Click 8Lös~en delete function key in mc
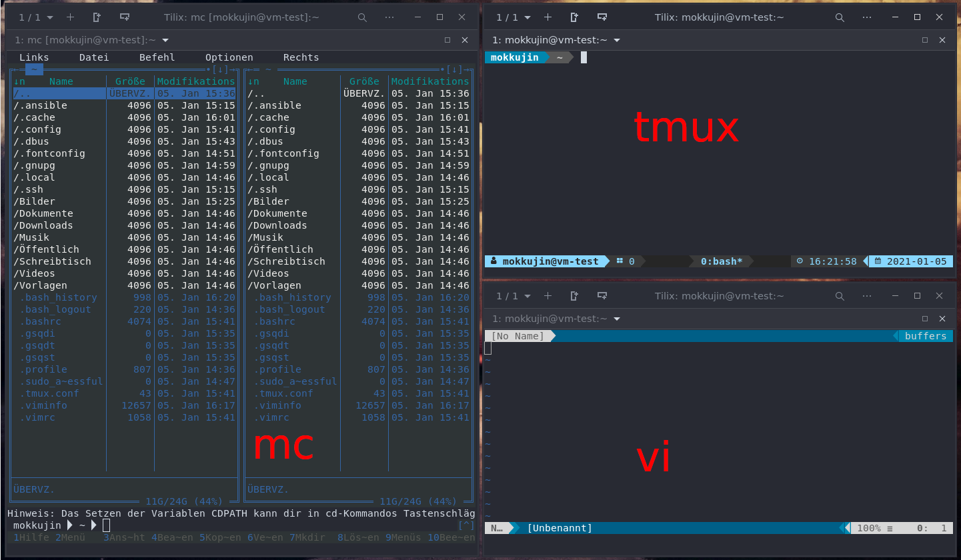 [x=358, y=537]
